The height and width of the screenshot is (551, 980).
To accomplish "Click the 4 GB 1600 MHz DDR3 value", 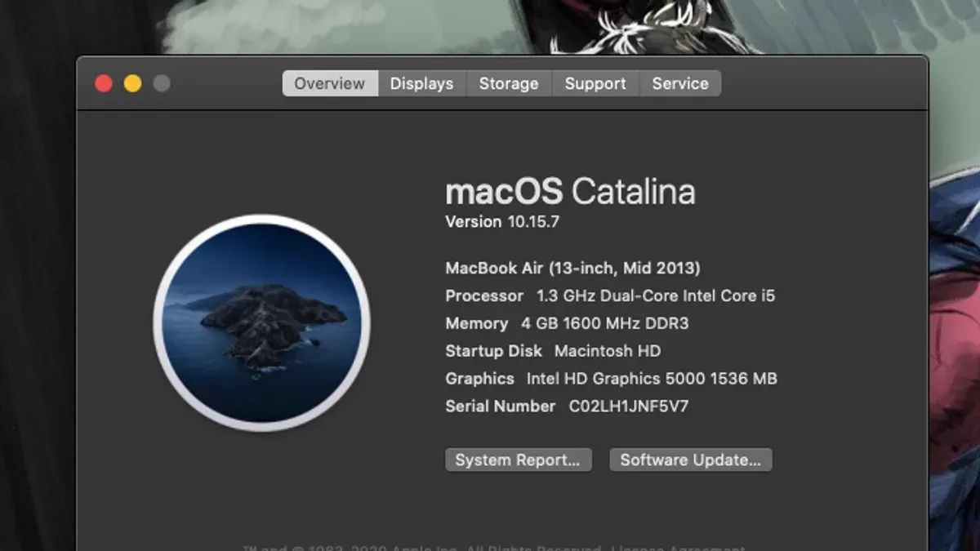I will click(604, 323).
